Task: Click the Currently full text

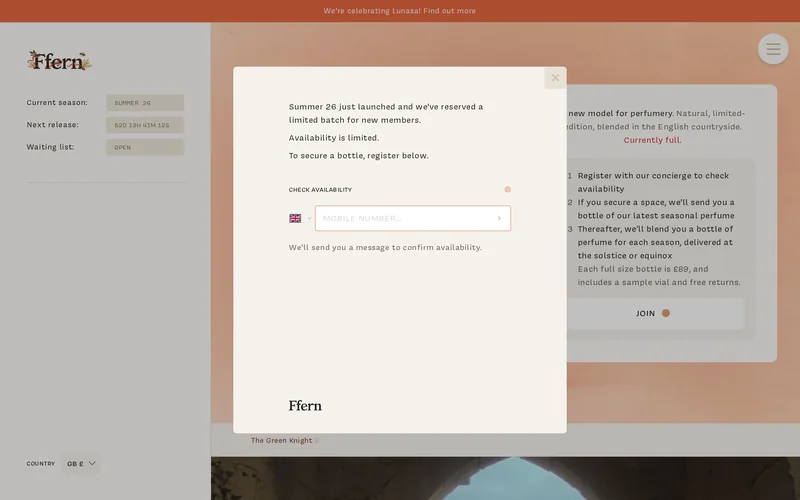Action: [652, 140]
